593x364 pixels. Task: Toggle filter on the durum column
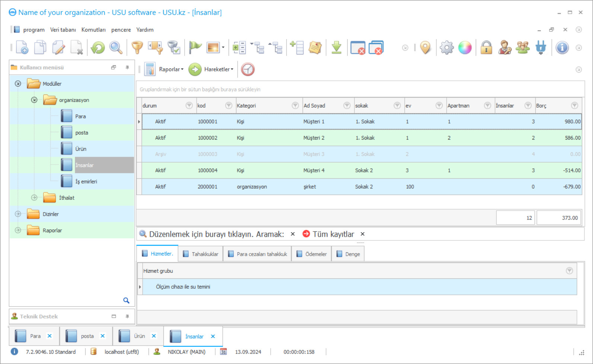[189, 106]
